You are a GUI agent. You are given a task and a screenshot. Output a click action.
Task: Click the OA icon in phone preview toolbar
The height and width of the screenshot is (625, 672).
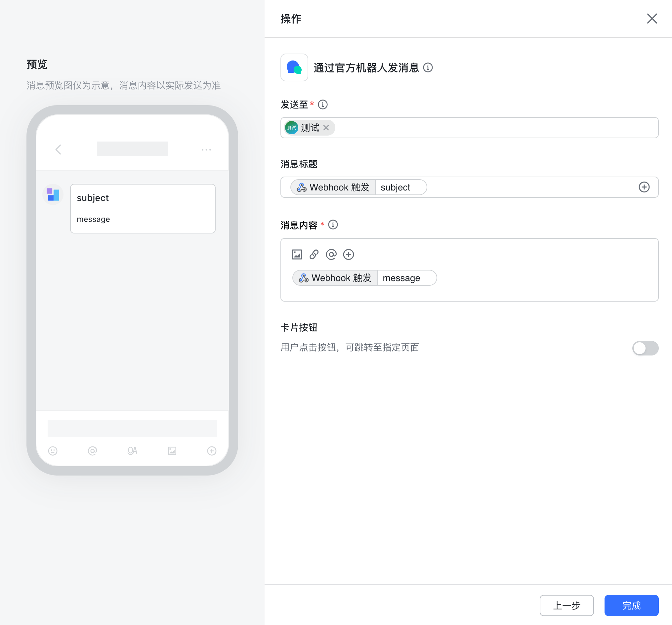132,451
